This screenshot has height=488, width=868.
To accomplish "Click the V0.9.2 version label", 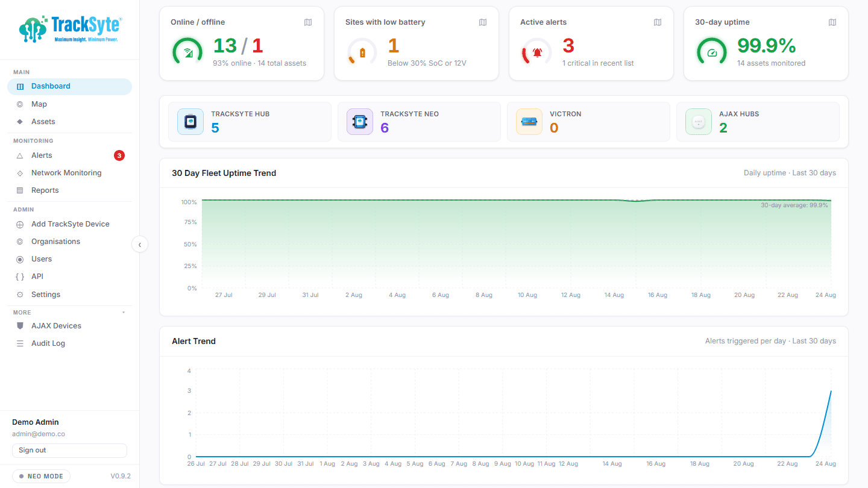I will [121, 476].
